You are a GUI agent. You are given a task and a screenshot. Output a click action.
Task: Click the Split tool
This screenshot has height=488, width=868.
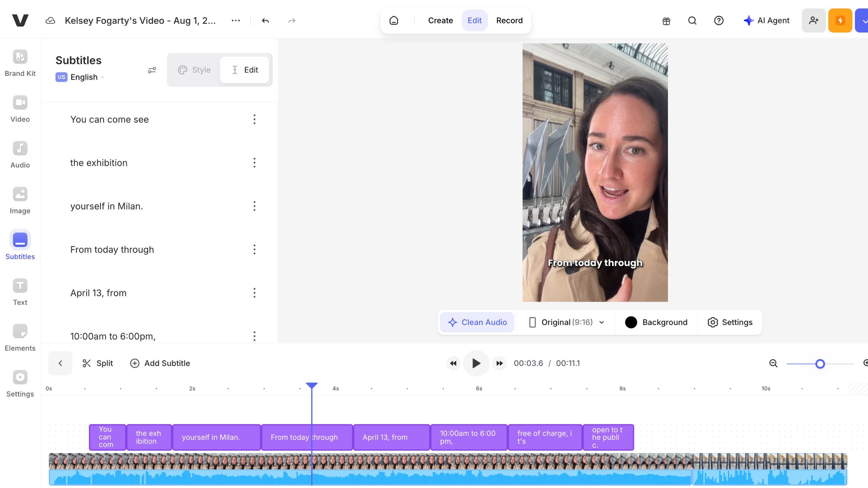[98, 363]
